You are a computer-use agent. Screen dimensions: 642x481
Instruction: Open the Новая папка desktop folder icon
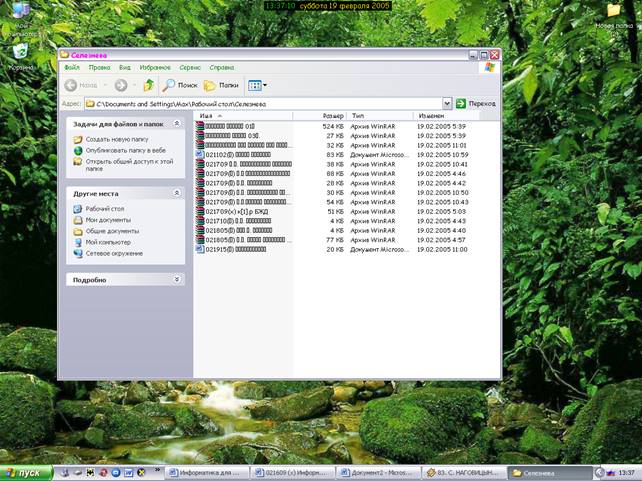tap(613, 14)
